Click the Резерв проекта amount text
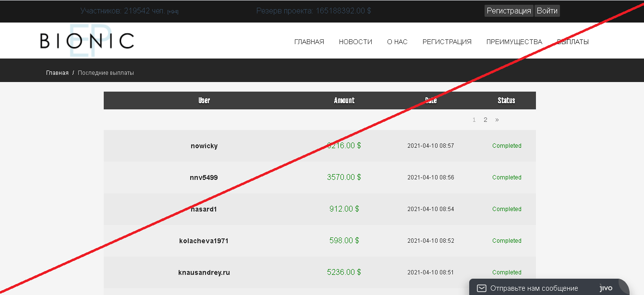Viewport: 644px width, 295px height. click(314, 11)
